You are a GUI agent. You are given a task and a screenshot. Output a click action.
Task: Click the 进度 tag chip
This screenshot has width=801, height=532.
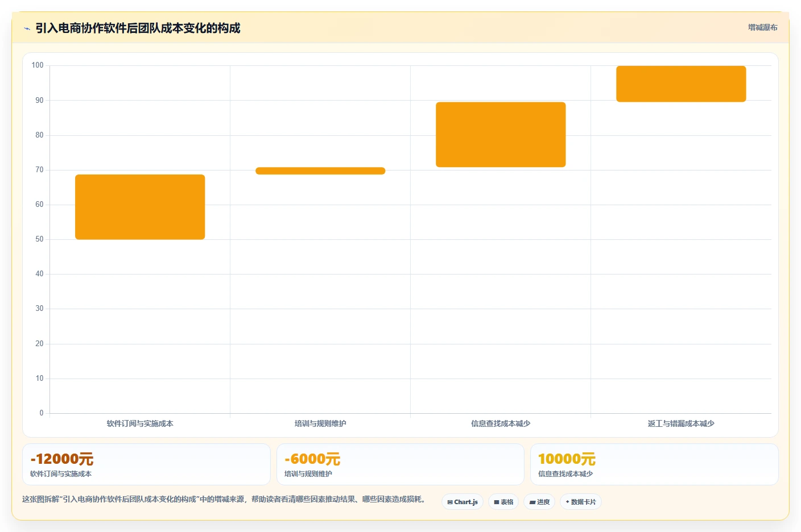point(539,502)
